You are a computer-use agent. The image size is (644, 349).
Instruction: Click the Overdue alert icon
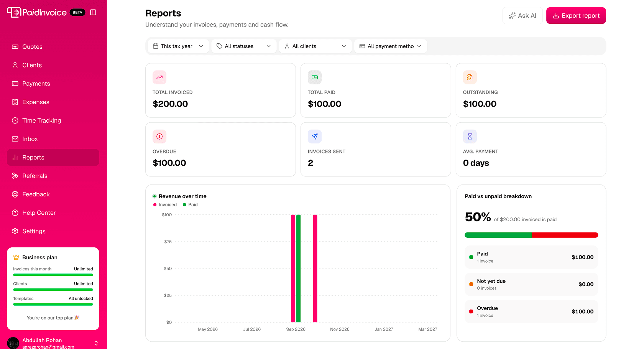click(159, 137)
